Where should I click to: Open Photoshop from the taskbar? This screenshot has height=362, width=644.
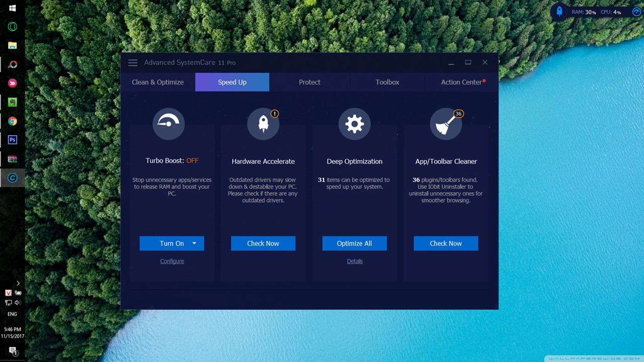pos(13,140)
